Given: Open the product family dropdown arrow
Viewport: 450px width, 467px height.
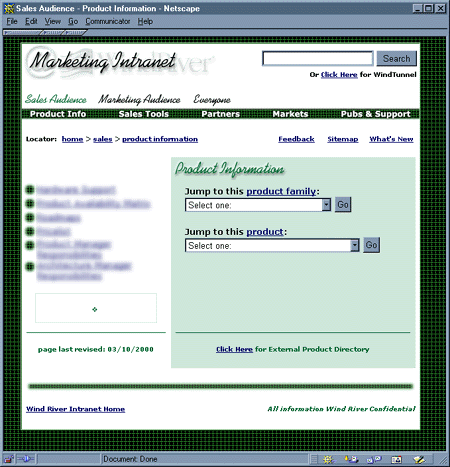Looking at the screenshot, I should pyautogui.click(x=326, y=205).
